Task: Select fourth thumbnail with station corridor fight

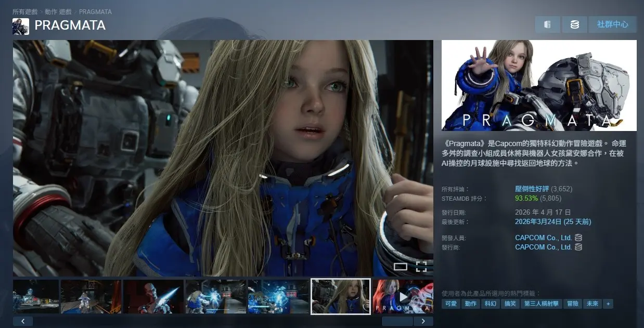Action: tap(216, 297)
